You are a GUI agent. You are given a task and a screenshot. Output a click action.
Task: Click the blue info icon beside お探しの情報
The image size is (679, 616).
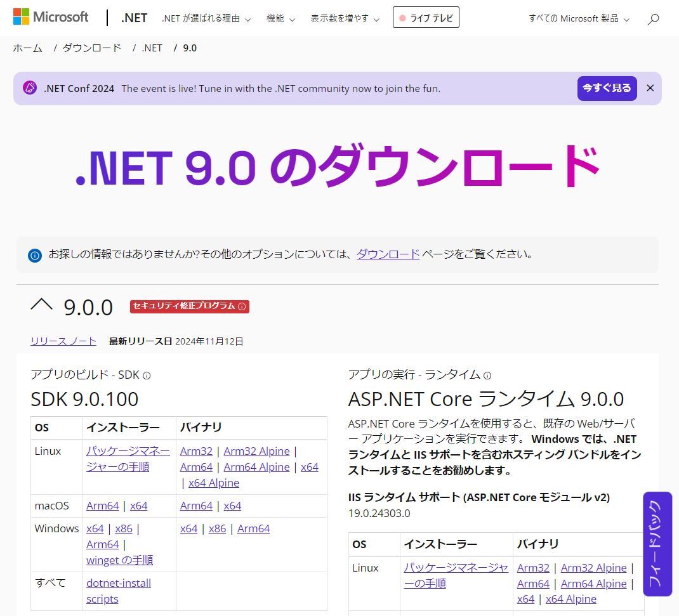(x=35, y=256)
